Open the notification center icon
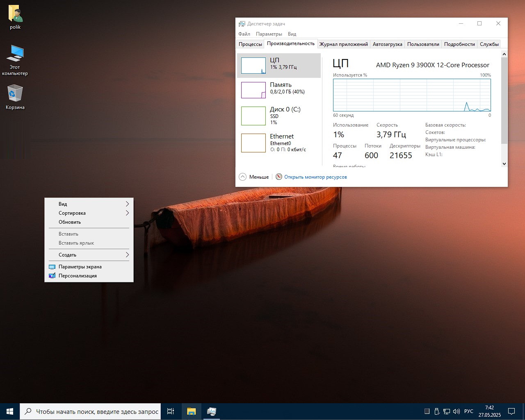Viewport: 525px width, 420px height. (511, 411)
